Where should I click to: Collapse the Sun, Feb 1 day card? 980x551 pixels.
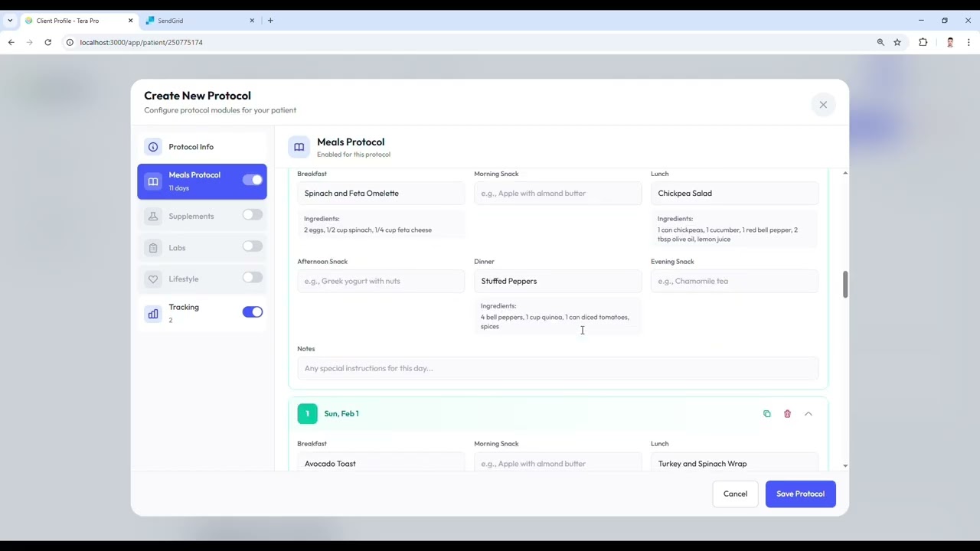point(808,414)
